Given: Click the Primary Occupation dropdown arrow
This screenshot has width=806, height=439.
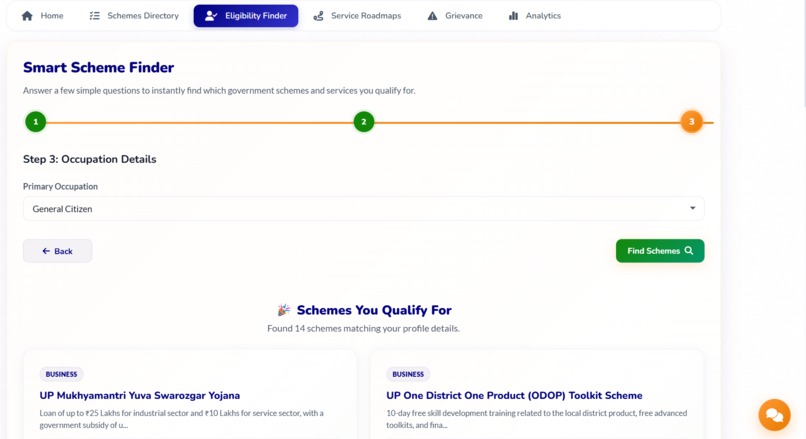Looking at the screenshot, I should 692,208.
